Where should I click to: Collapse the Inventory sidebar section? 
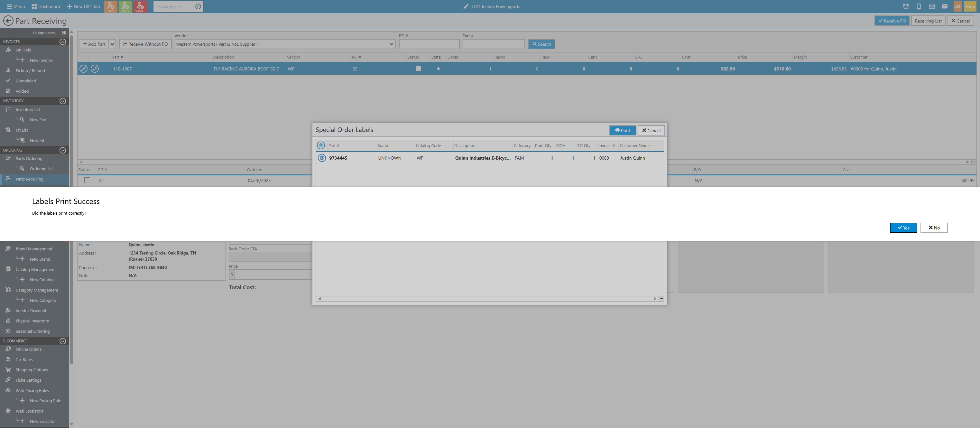63,101
